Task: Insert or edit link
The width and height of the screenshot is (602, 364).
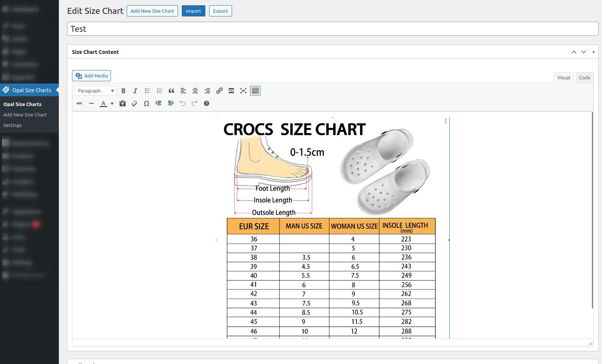Action: pyautogui.click(x=219, y=91)
